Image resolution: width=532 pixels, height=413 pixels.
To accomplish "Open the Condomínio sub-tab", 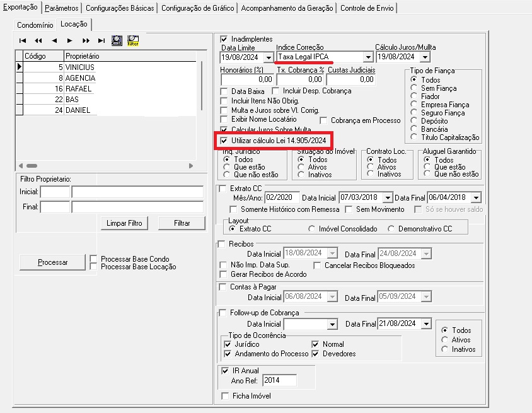I will [35, 25].
